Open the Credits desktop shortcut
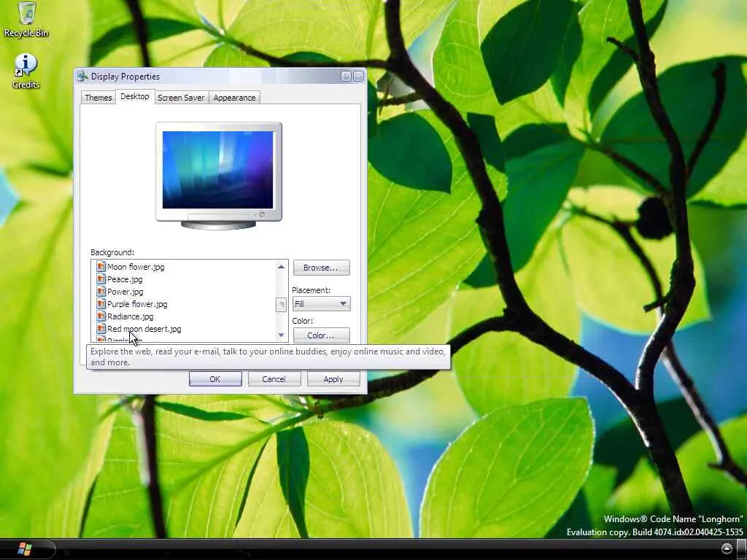This screenshot has width=747, height=560. click(x=26, y=71)
